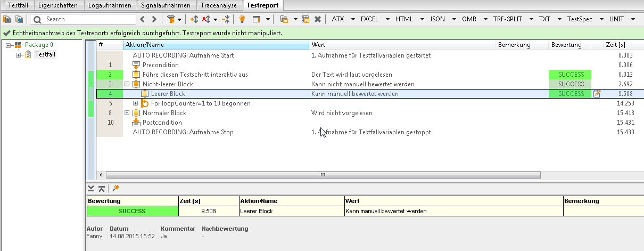Switch to the Logaufnahmen tab
644x251 pixels.
point(110,5)
